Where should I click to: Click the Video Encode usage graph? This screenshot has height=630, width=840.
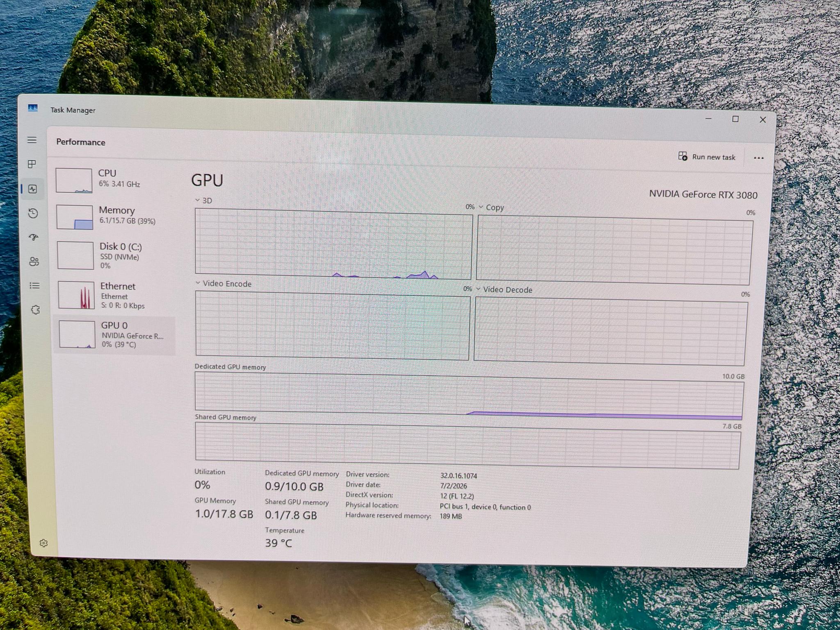coord(333,325)
